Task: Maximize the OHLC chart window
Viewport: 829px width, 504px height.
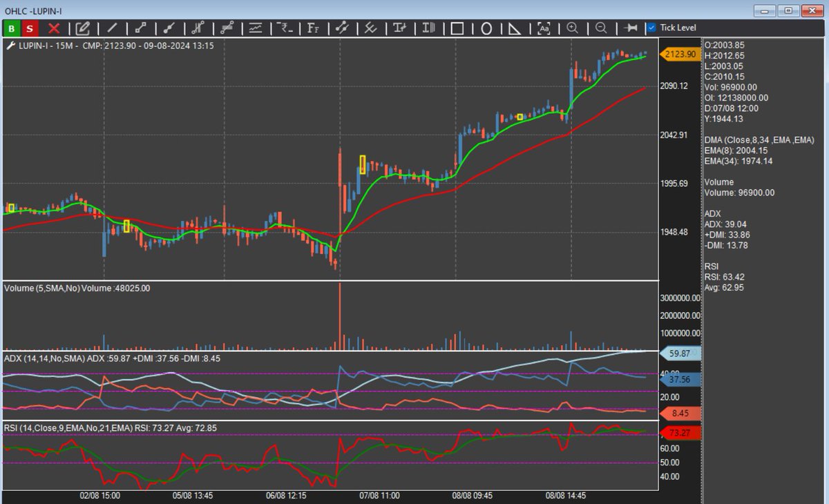Action: coord(790,10)
